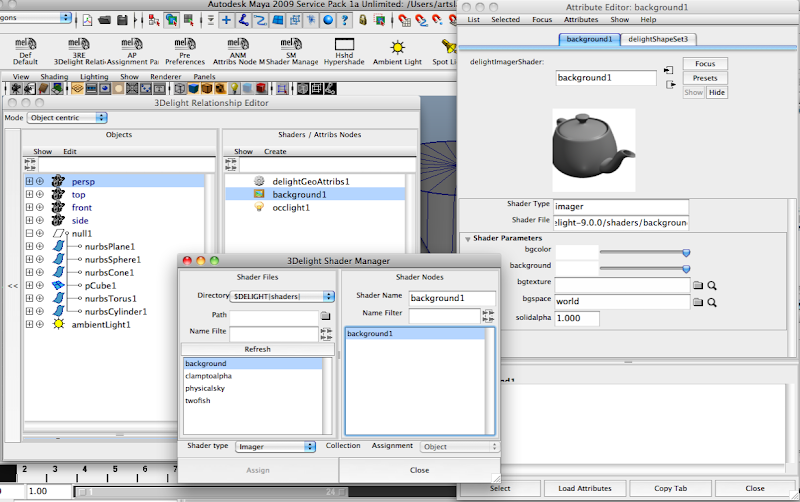Open the Assignment Object dropdown

pos(459,446)
